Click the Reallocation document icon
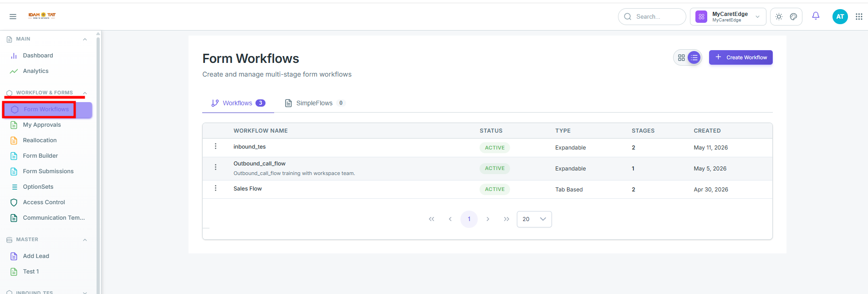This screenshot has width=868, height=294. (x=14, y=140)
